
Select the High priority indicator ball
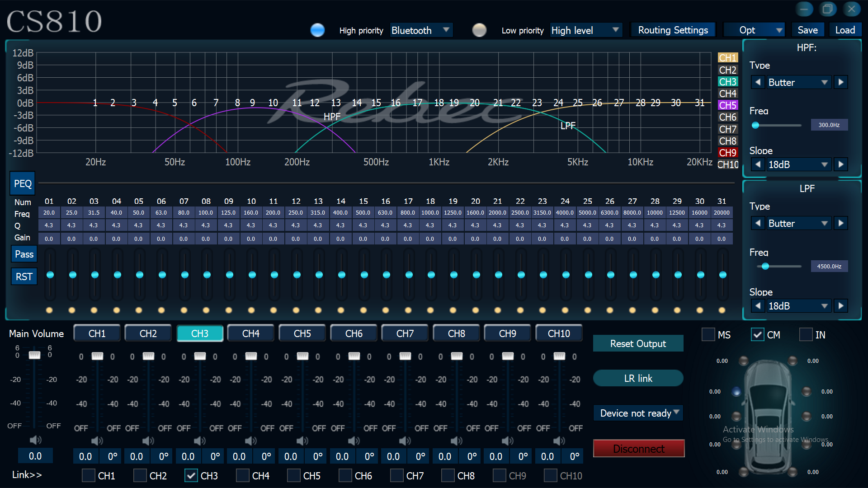point(317,30)
